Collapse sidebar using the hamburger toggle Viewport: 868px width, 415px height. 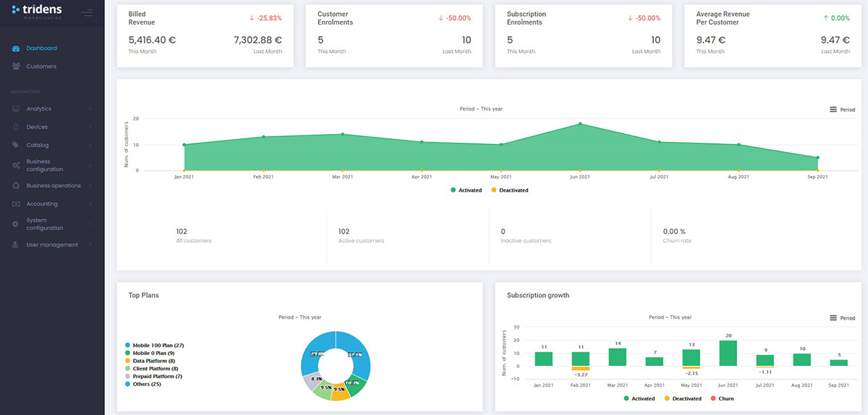coord(87,13)
